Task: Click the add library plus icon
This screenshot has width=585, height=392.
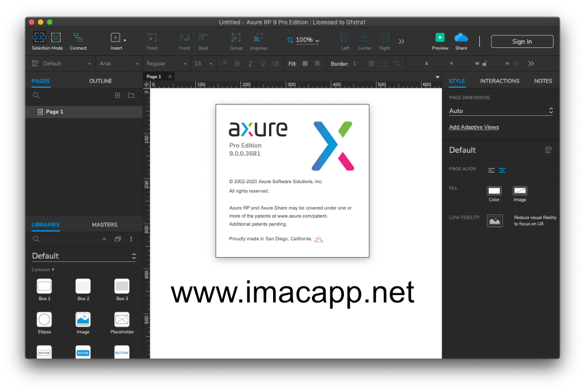Action: [x=104, y=239]
